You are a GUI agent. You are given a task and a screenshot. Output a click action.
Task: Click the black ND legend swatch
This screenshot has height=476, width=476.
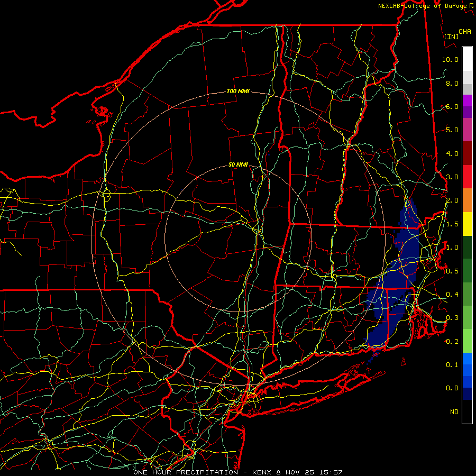467,411
